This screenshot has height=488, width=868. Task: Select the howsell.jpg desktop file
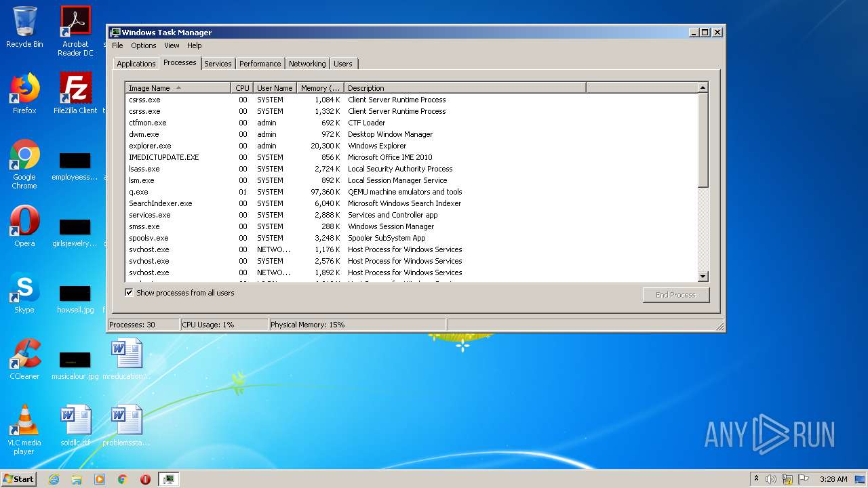pyautogui.click(x=75, y=298)
